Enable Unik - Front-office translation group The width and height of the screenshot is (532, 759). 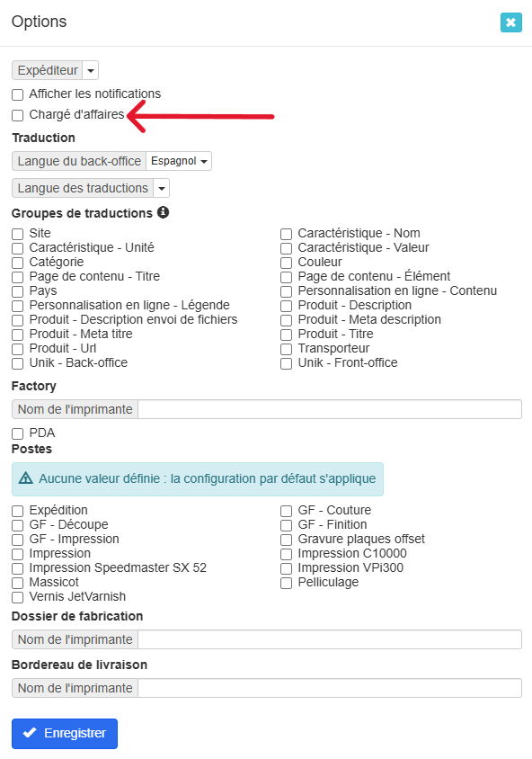click(x=287, y=363)
